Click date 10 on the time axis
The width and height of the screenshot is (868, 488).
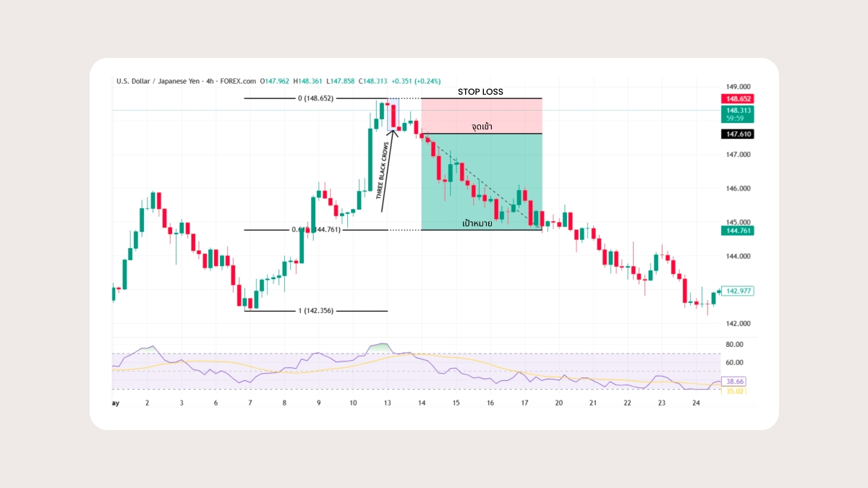(353, 403)
